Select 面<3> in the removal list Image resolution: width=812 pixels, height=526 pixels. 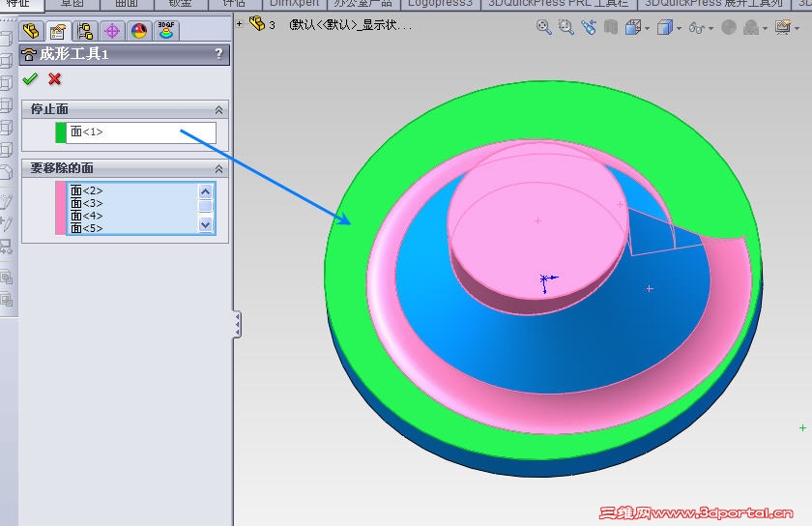(x=86, y=203)
